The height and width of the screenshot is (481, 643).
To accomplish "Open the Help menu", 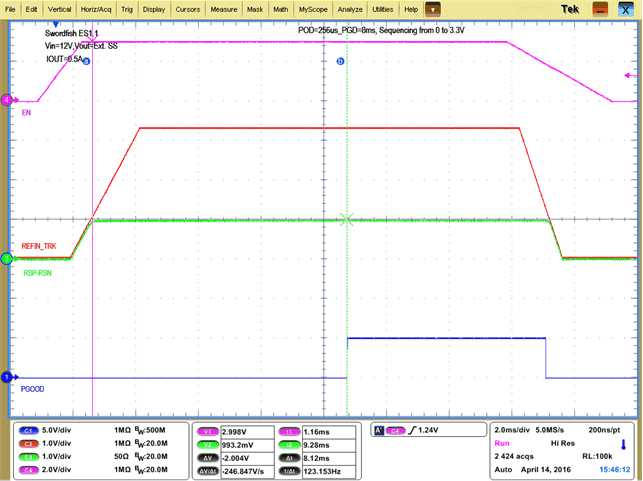I will click(411, 9).
